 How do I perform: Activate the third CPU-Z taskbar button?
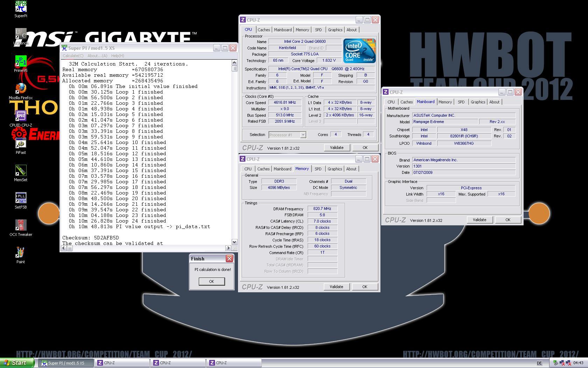pyautogui.click(x=234, y=363)
